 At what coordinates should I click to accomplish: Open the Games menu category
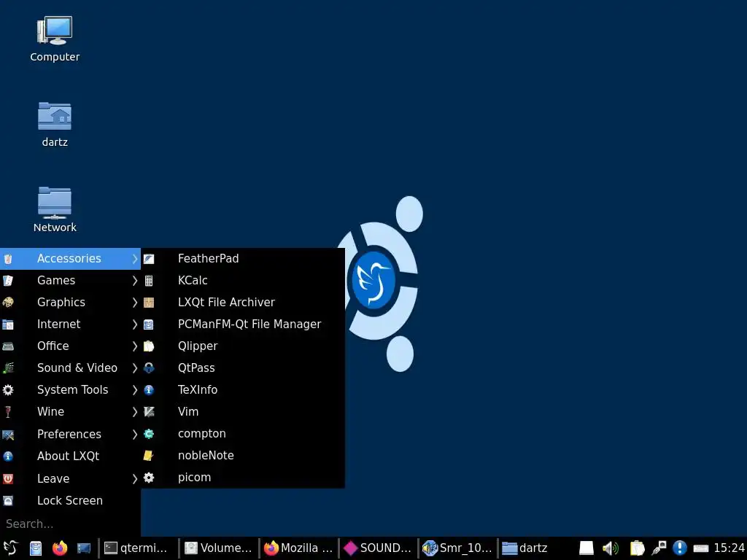pyautogui.click(x=70, y=281)
